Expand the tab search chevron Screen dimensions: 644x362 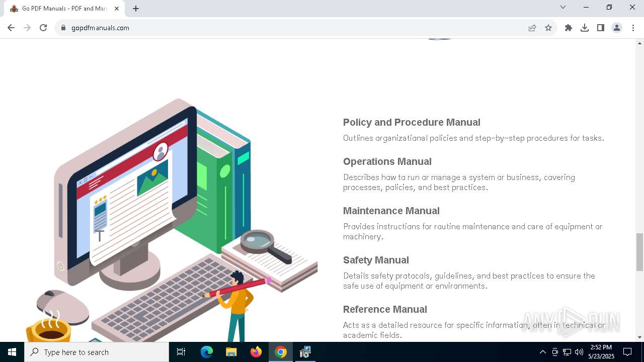563,8
